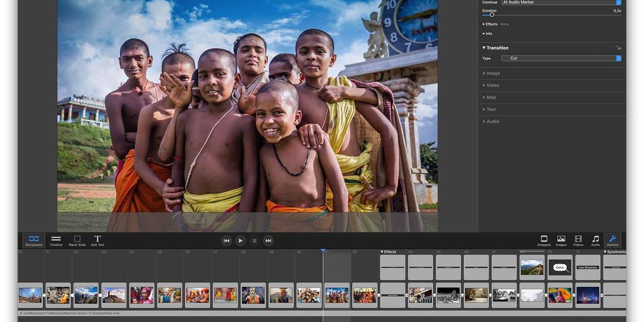Collapse the Transition section

pos(484,48)
